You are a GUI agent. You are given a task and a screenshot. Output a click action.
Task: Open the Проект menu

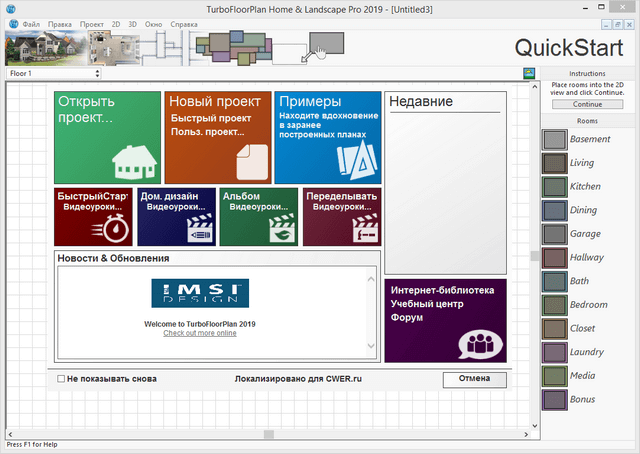pos(91,22)
